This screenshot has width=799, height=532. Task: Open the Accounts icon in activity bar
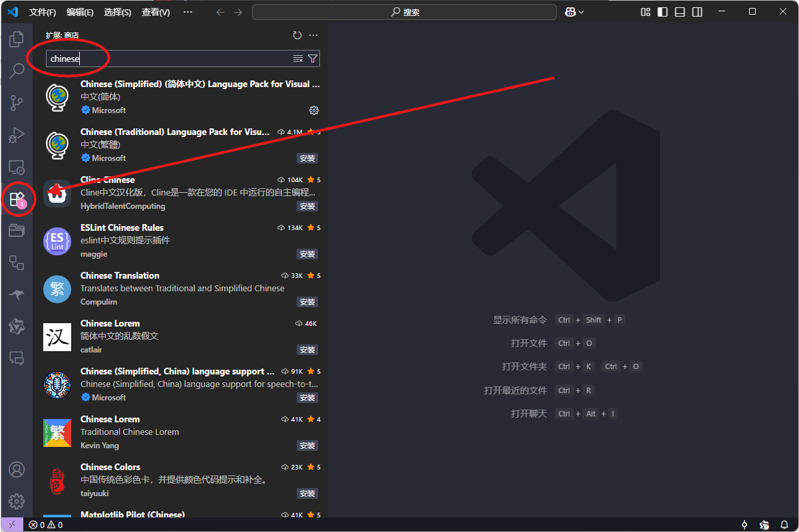[x=17, y=469]
